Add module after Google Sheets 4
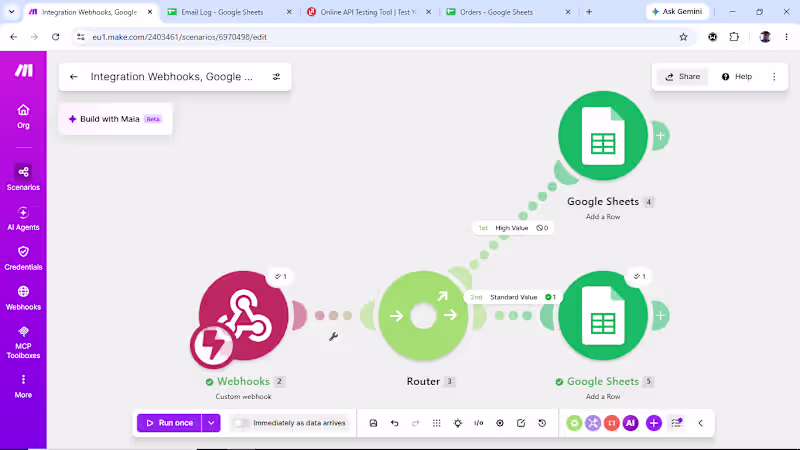Viewport: 800px width, 450px height. 660,136
